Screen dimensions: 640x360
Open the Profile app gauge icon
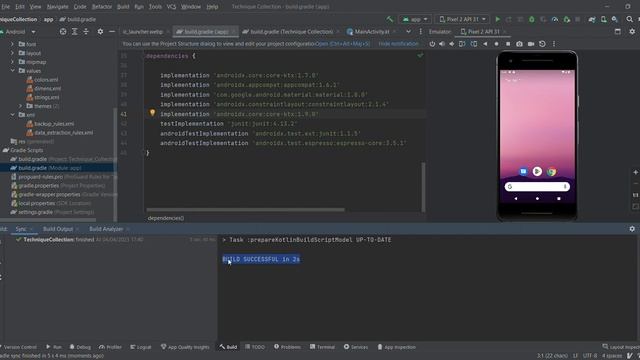[555, 19]
